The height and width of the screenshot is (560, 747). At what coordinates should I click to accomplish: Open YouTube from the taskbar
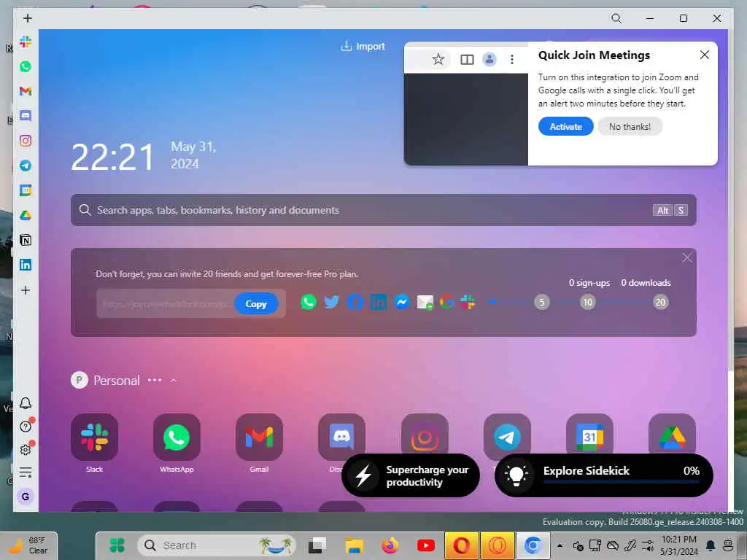425,545
